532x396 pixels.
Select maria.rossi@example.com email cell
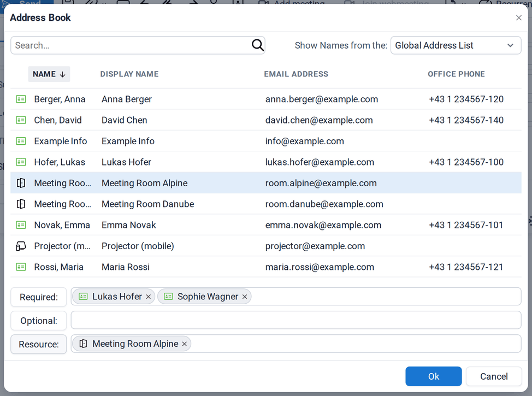click(320, 267)
